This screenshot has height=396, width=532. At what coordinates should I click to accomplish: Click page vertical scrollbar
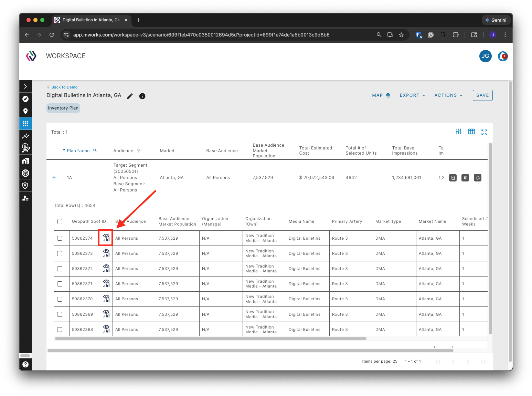coord(510,221)
